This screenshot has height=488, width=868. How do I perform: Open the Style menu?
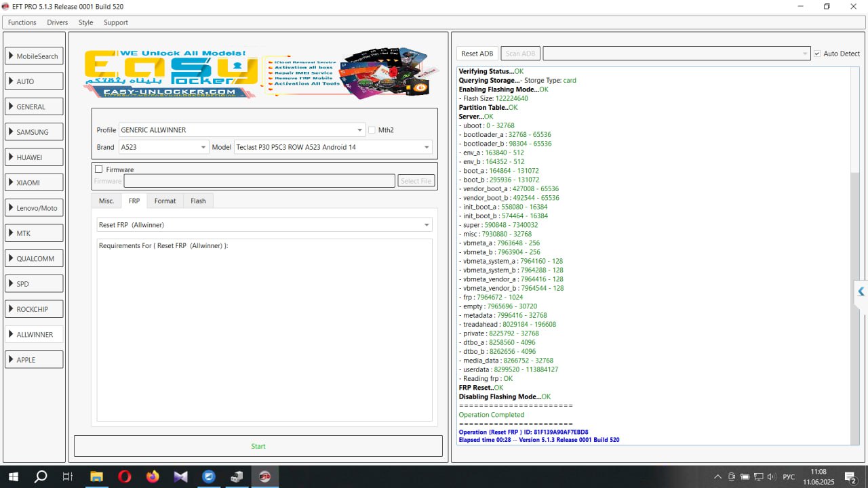click(x=85, y=22)
